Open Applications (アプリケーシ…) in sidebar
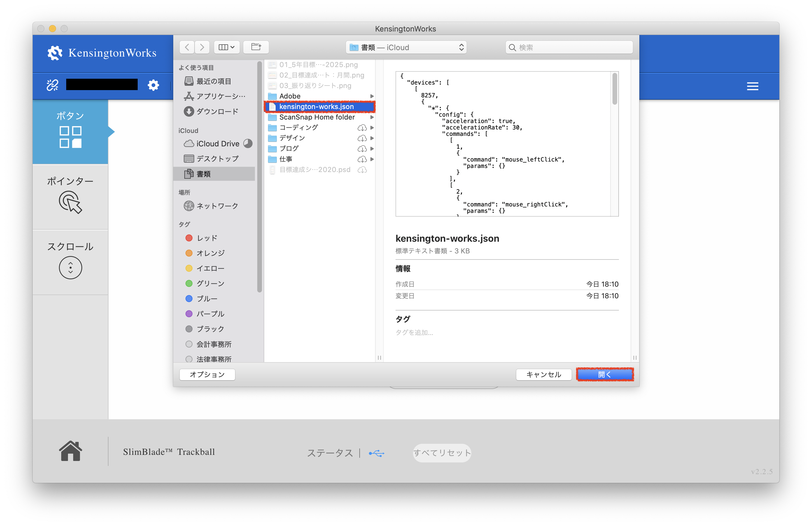The image size is (812, 526). (214, 96)
